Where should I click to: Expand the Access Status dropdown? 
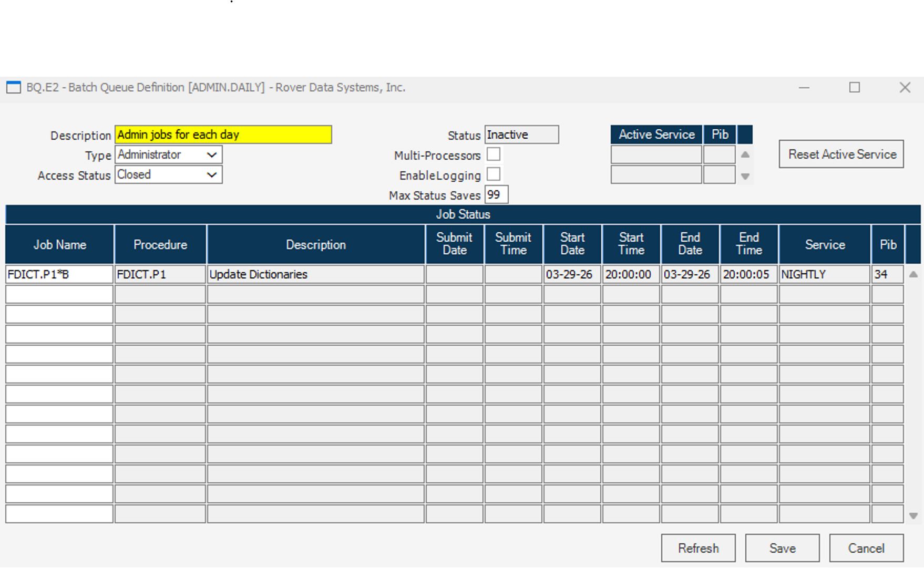tap(212, 175)
